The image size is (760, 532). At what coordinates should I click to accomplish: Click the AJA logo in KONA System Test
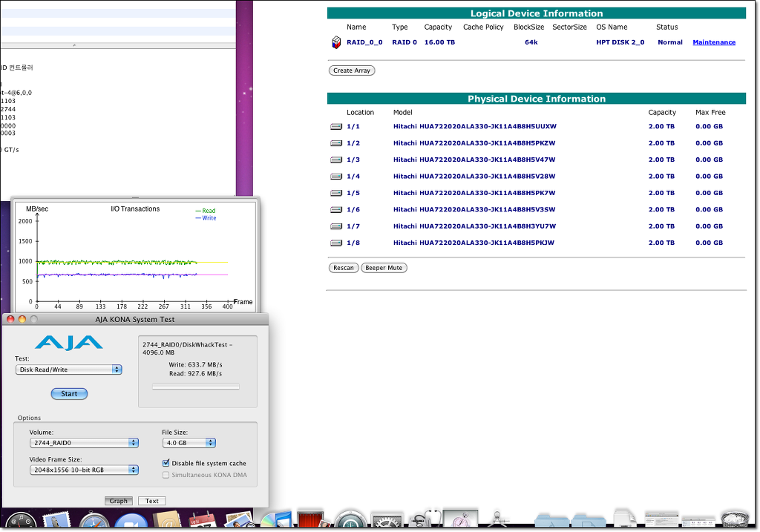(x=69, y=343)
